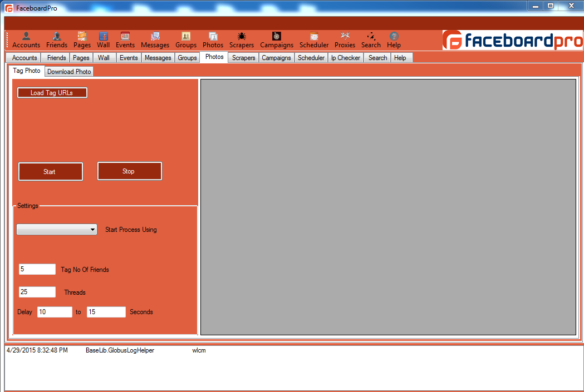Click the Stop button
584x392 pixels.
point(130,171)
